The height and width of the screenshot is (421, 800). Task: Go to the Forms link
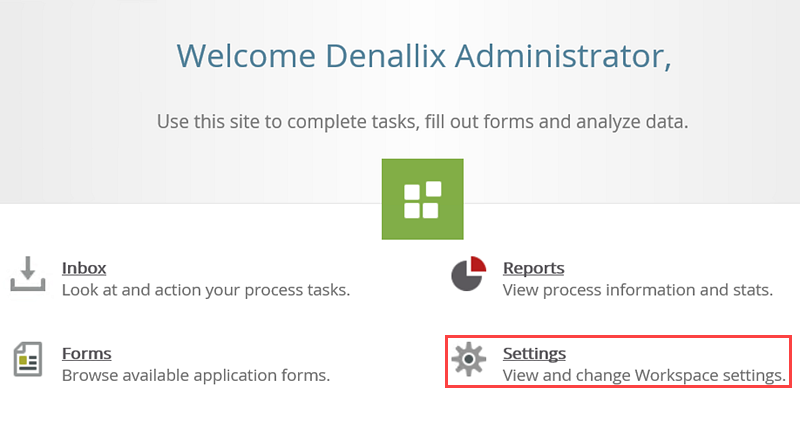pos(86,353)
